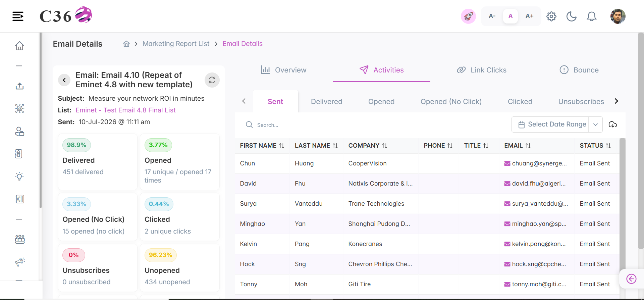Open the notifications bell

pyautogui.click(x=591, y=16)
